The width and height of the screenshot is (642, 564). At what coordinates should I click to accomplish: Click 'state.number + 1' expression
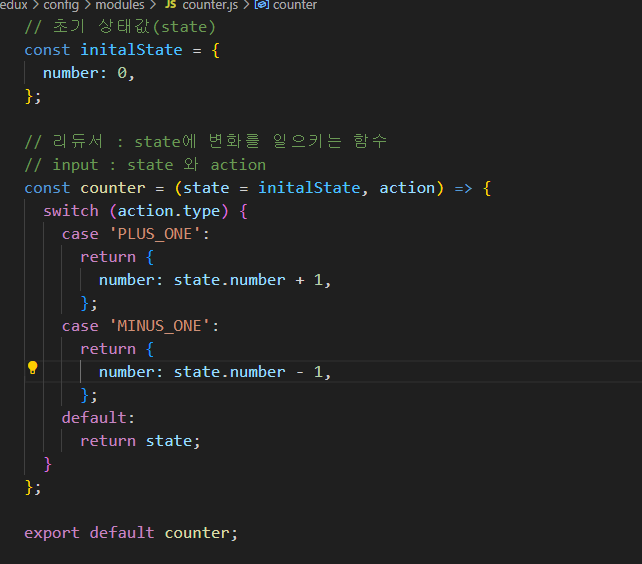click(x=249, y=280)
